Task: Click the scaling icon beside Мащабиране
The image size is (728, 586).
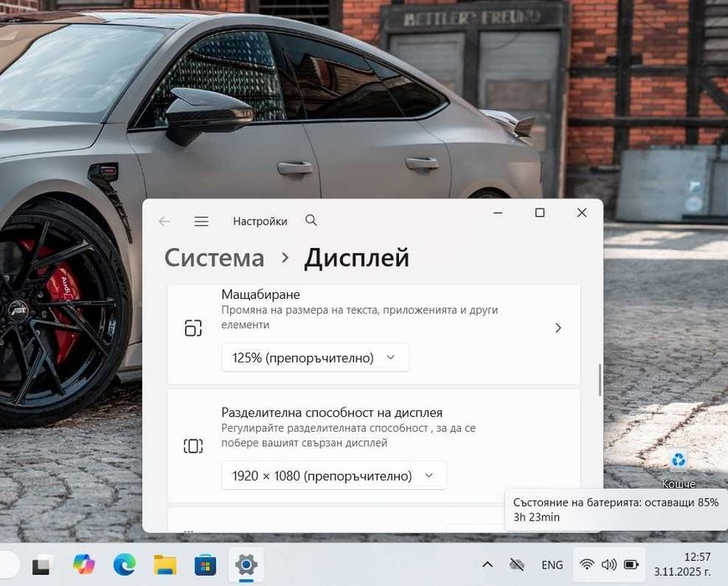Action: click(x=193, y=328)
